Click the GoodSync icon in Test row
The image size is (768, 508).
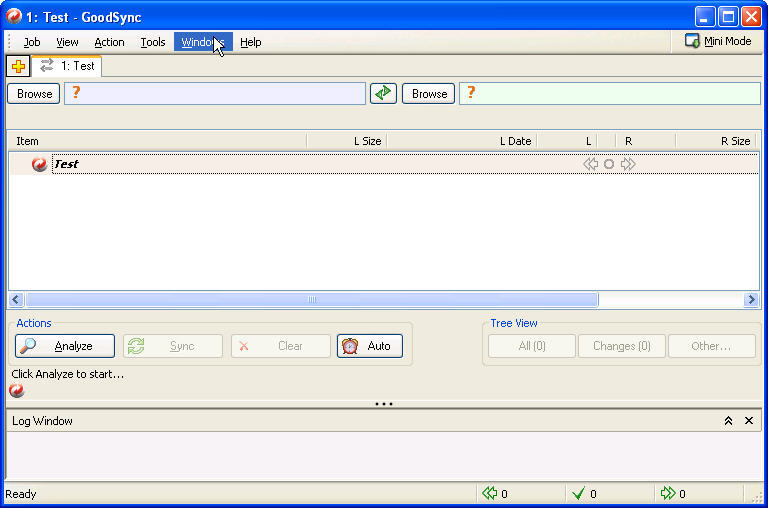[x=39, y=164]
